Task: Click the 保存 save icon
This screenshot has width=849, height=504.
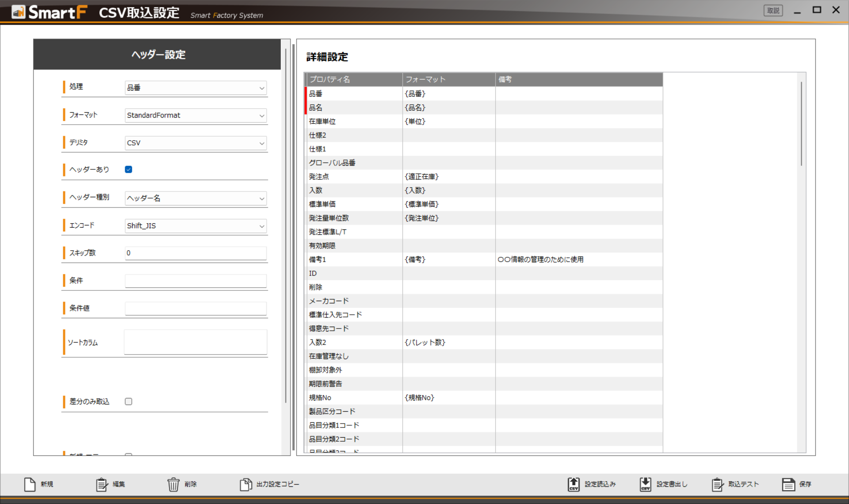Action: (x=788, y=485)
